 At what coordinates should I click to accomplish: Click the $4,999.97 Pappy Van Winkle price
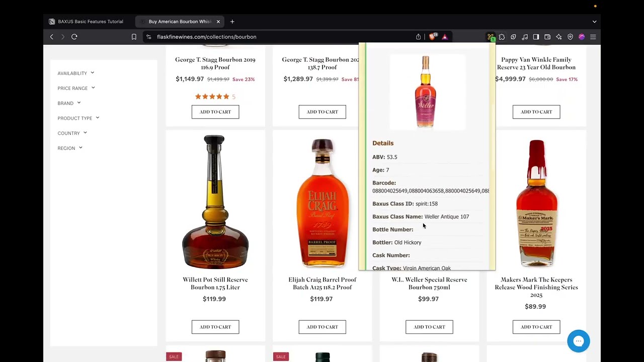(x=510, y=79)
